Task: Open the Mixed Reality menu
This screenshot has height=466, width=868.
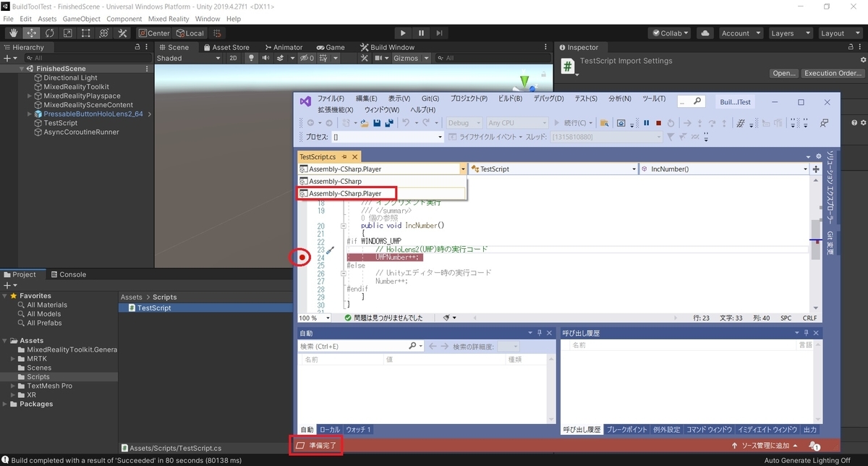Action: point(169,18)
